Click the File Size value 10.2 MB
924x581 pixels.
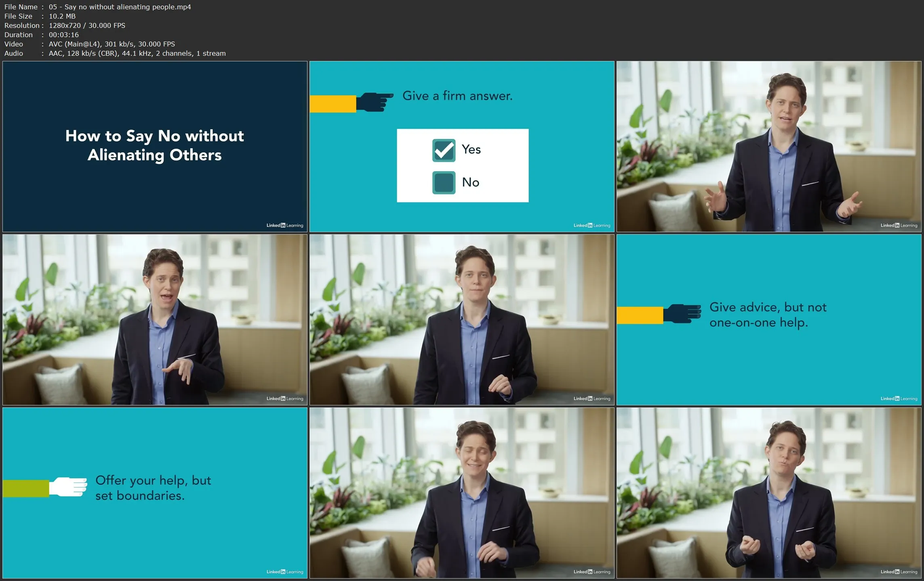(62, 16)
